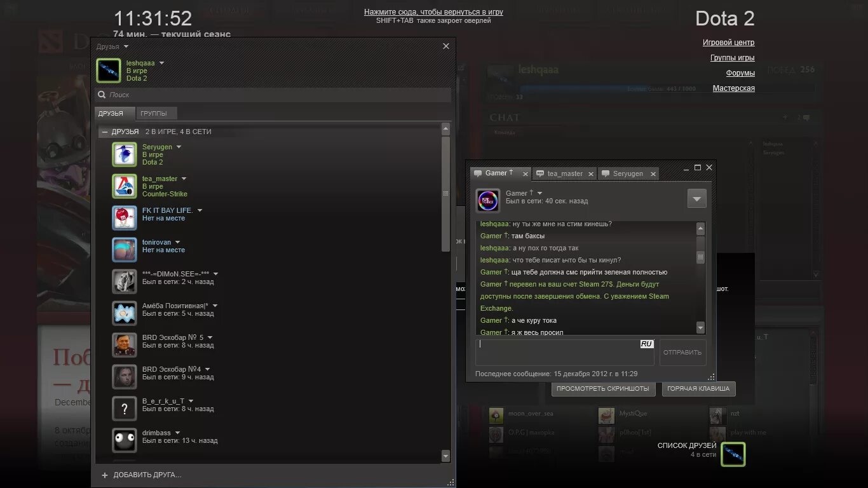Switch to the tea_master chat tab
Image resolution: width=868 pixels, height=488 pixels.
pos(565,173)
